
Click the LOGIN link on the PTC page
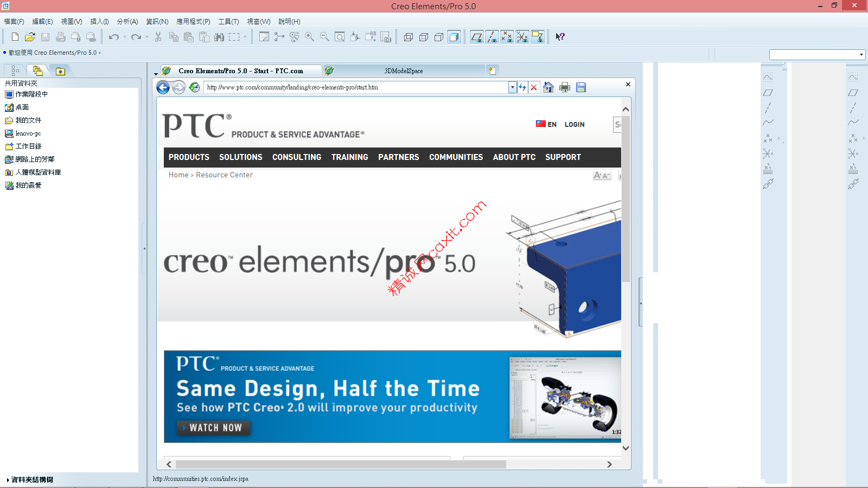575,124
